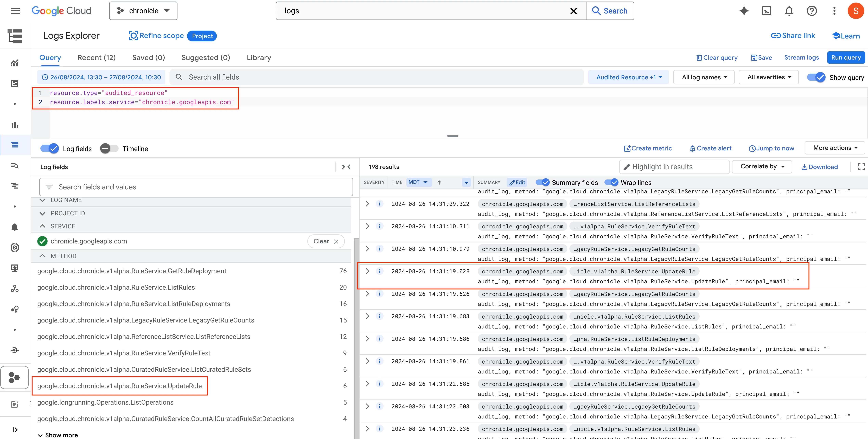Image resolution: width=868 pixels, height=439 pixels.
Task: Click Stream logs
Action: coord(801,58)
